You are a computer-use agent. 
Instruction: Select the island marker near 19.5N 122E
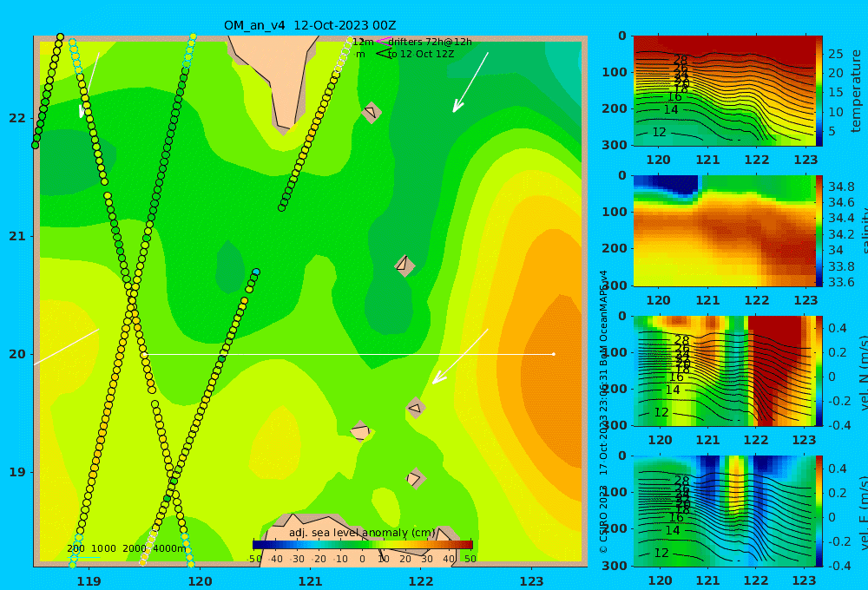click(415, 409)
